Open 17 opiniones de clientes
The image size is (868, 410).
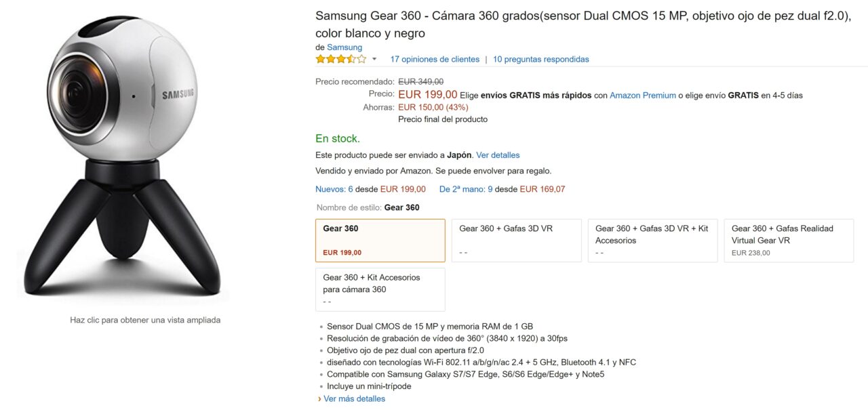click(435, 59)
